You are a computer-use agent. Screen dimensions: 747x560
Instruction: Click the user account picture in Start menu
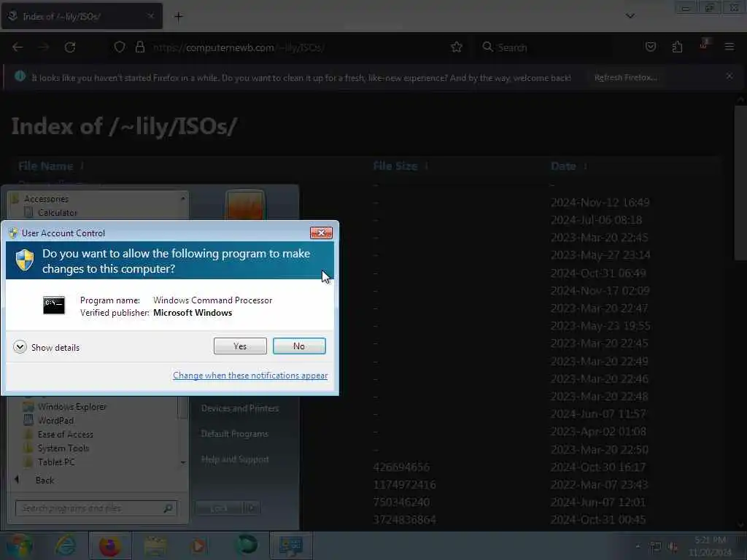244,205
